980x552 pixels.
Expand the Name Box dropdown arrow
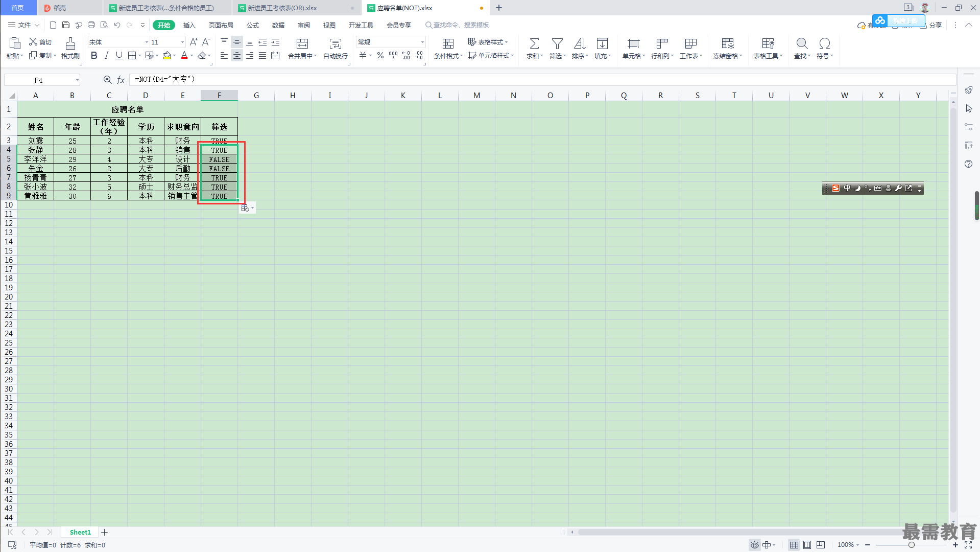pyautogui.click(x=77, y=80)
